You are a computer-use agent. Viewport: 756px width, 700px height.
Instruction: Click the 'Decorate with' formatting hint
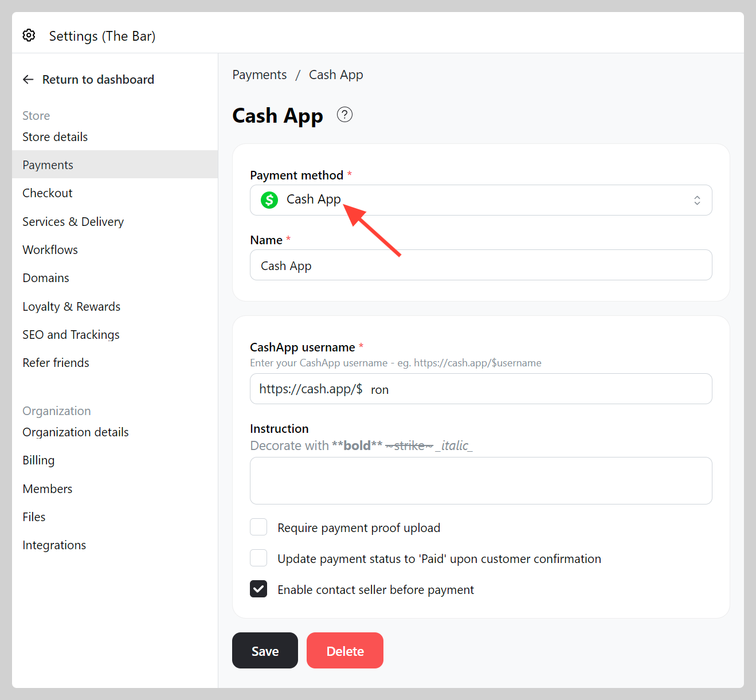point(361,445)
